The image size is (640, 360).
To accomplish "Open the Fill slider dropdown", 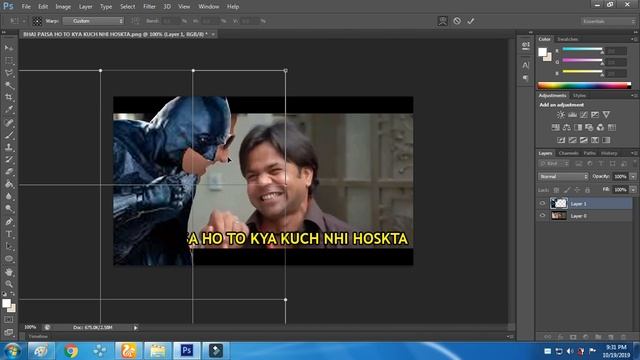I will pos(633,190).
